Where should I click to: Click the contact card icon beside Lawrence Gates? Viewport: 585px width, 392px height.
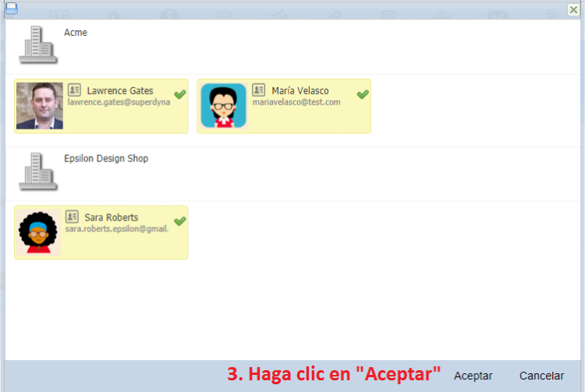(74, 90)
